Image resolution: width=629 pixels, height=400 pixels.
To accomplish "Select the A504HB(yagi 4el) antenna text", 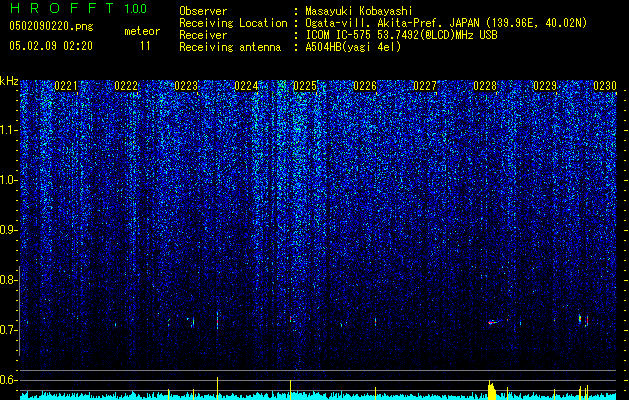I will (353, 47).
